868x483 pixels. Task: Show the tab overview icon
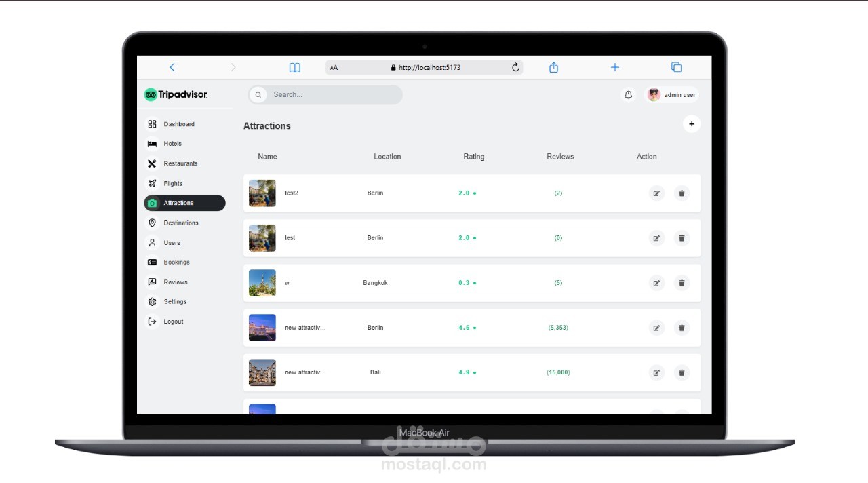676,67
